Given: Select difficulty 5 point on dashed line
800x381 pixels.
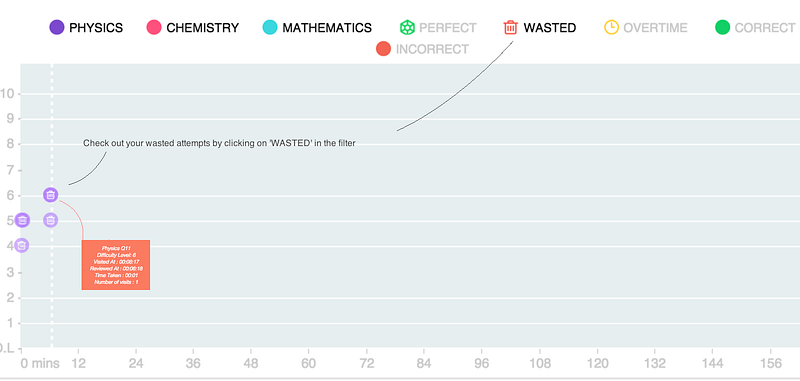Looking at the screenshot, I should (x=50, y=220).
